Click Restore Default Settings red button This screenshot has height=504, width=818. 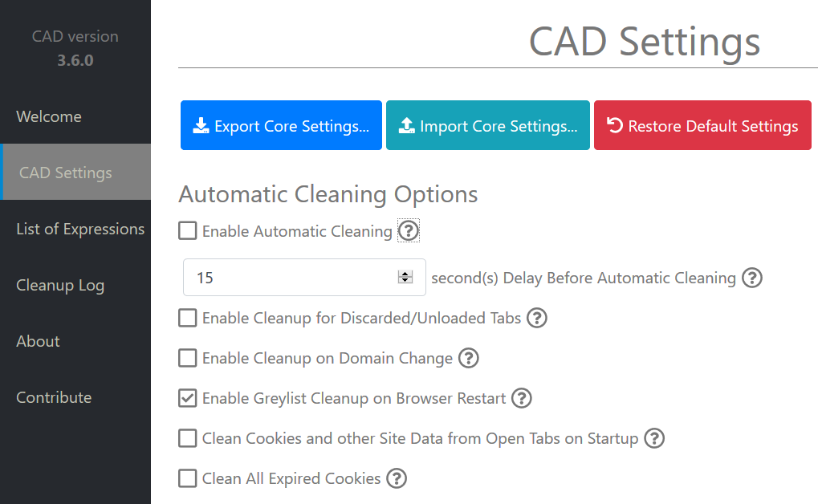pos(702,125)
